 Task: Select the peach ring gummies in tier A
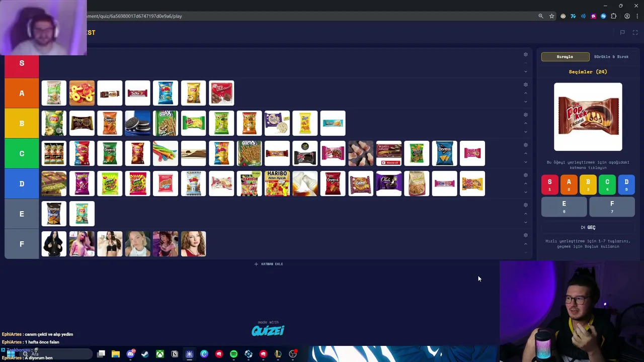[82, 93]
